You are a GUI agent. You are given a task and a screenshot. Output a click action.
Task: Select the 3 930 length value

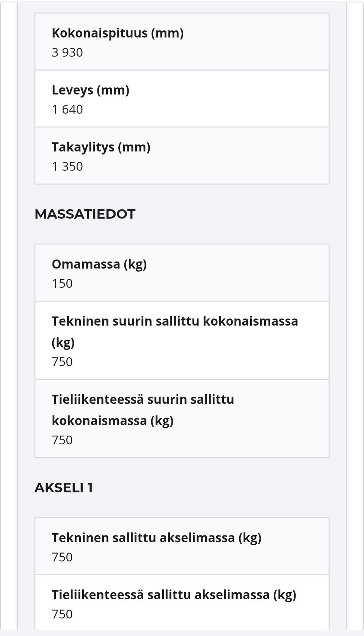tap(67, 52)
